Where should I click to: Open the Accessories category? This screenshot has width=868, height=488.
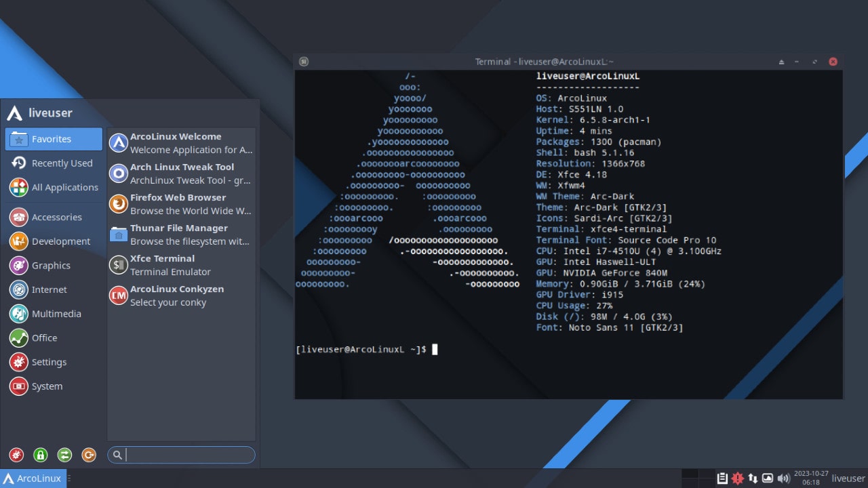(54, 217)
